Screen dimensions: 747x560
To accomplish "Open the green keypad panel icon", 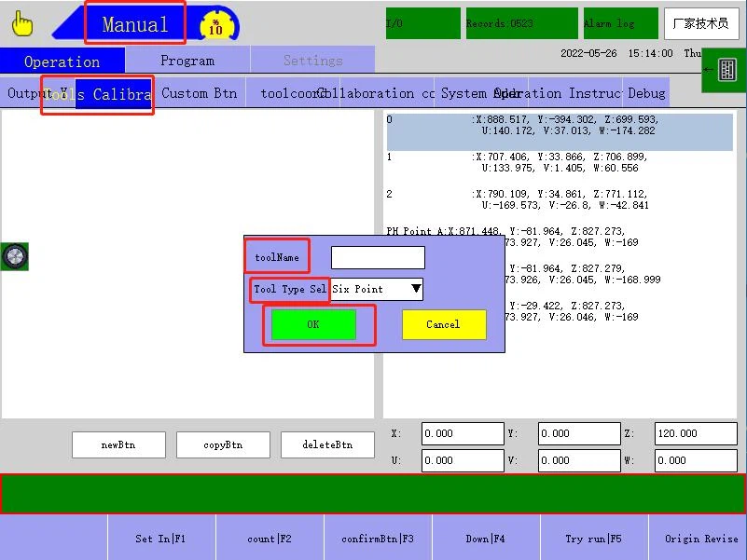I will 724,70.
